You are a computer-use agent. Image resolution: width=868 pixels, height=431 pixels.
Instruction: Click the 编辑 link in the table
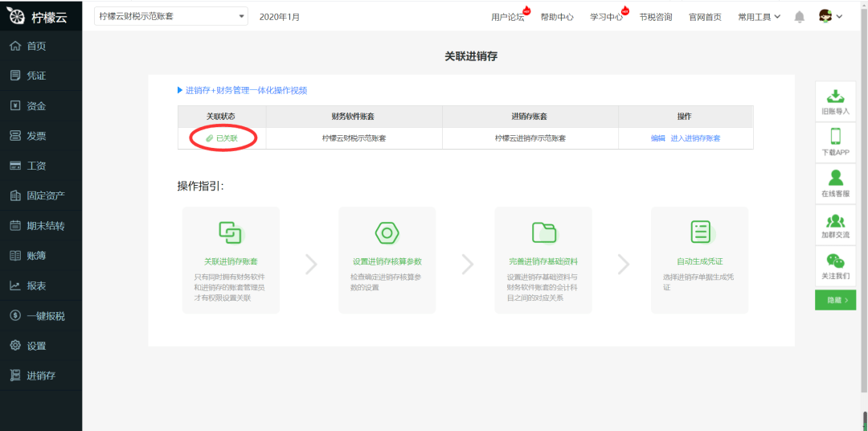(x=657, y=138)
